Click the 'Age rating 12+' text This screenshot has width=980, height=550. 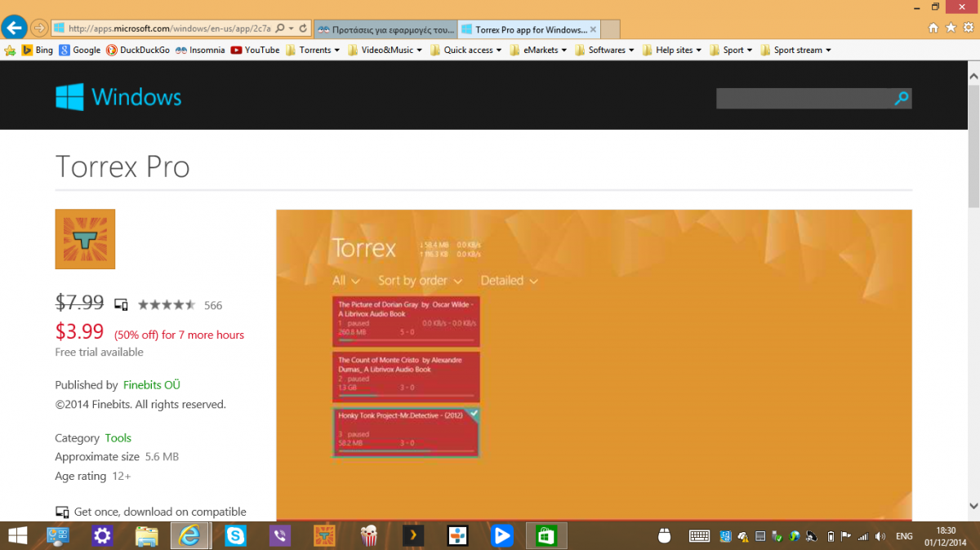[93, 477]
